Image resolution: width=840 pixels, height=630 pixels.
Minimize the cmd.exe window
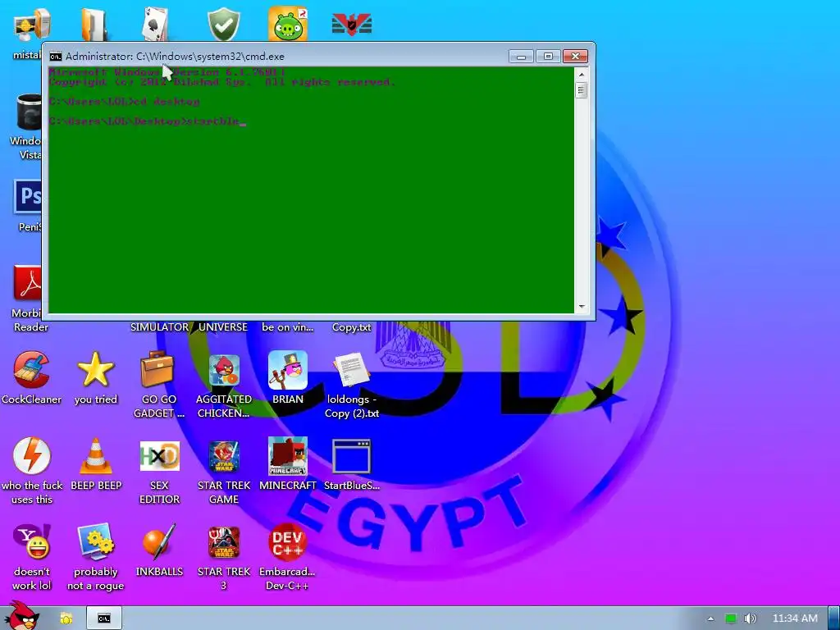tap(521, 57)
